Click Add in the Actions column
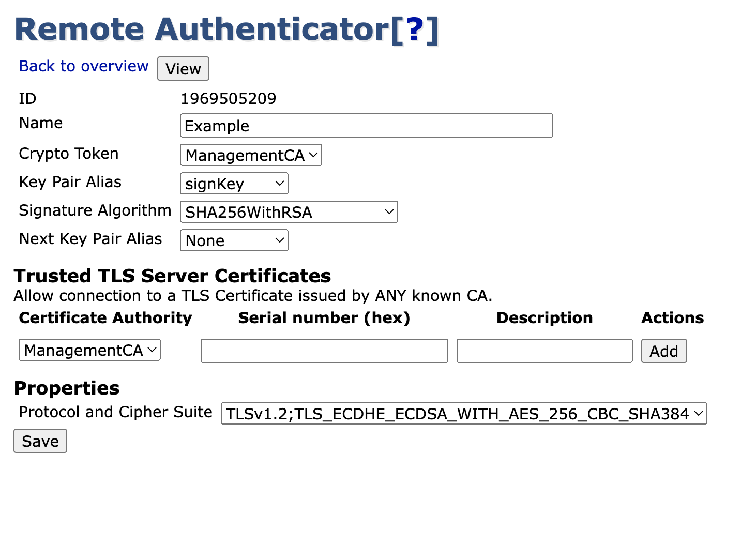 tap(663, 351)
